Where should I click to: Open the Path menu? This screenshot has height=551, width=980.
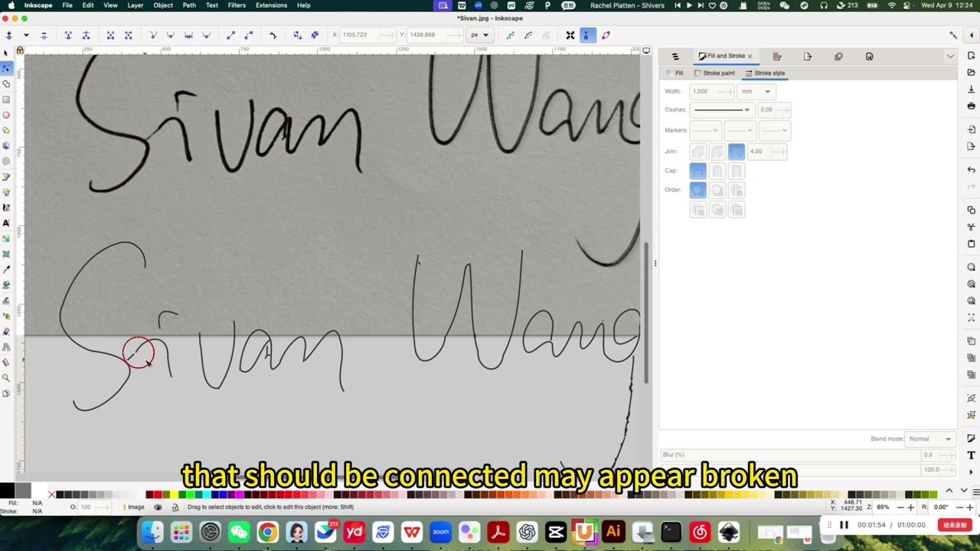tap(189, 5)
